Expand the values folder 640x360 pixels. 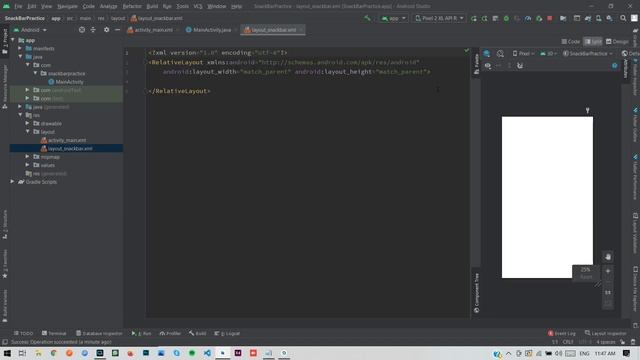[x=28, y=165]
